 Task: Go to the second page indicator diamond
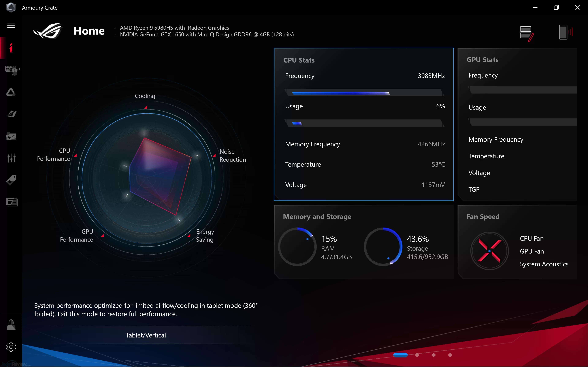pyautogui.click(x=417, y=355)
